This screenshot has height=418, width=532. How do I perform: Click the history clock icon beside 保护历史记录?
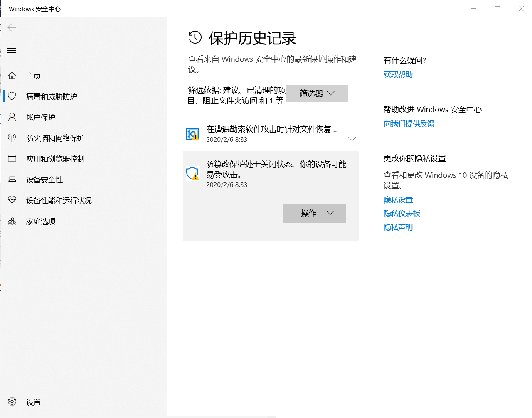click(x=195, y=38)
